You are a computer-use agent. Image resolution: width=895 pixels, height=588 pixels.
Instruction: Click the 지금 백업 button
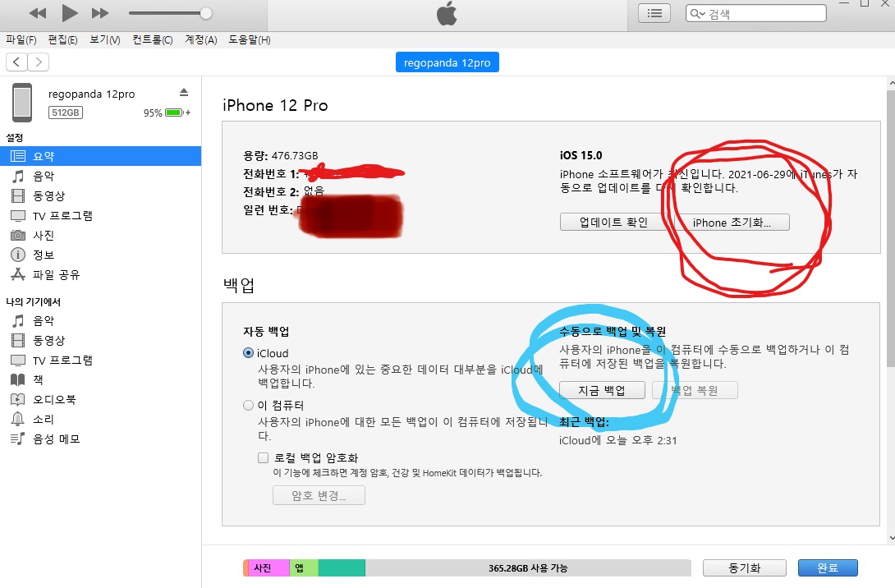tap(602, 390)
